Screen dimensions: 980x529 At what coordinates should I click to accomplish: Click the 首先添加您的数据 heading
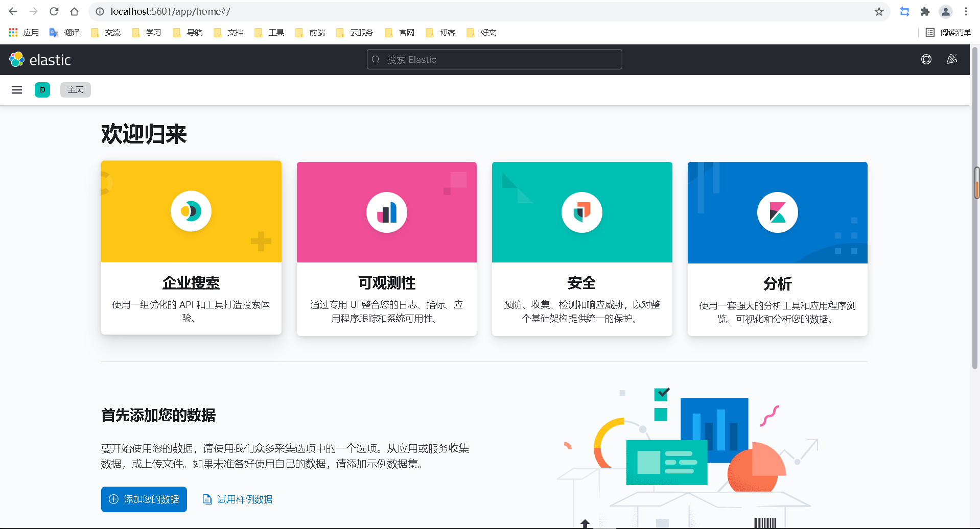pos(158,415)
